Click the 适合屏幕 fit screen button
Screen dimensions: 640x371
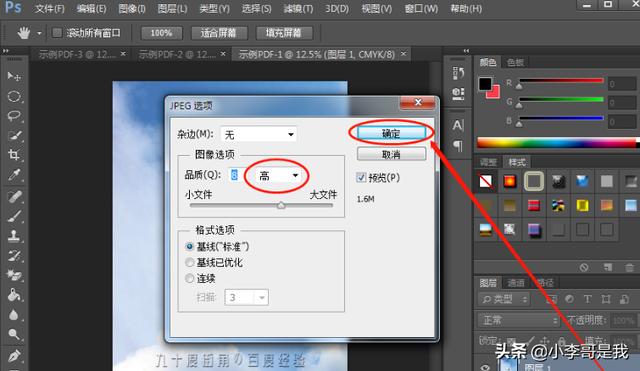click(x=218, y=33)
